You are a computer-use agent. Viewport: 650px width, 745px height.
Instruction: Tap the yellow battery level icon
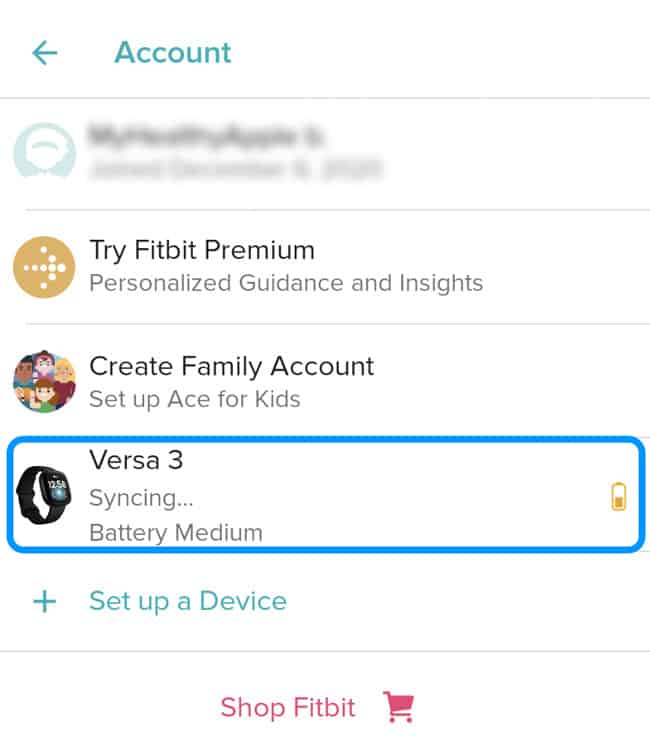619,496
